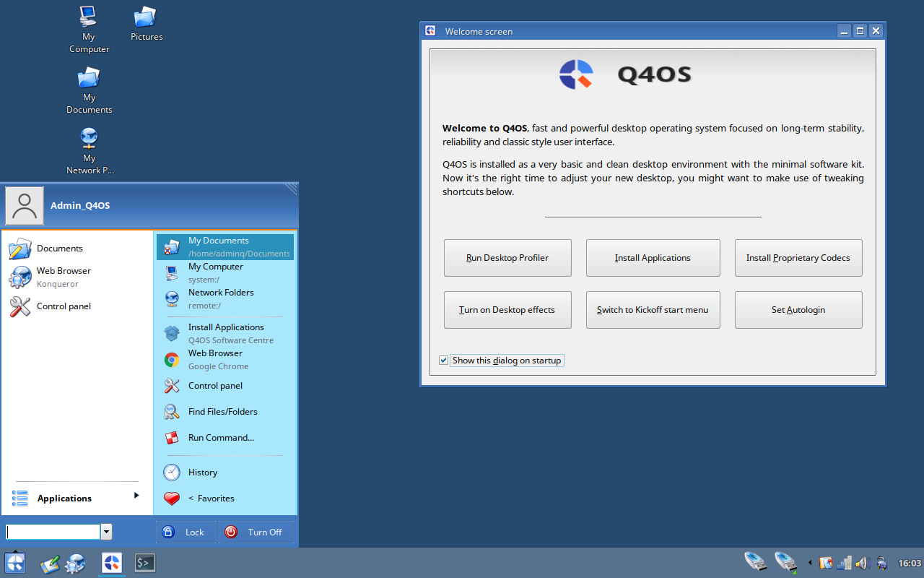Screen dimensions: 924x578
Task: Expand hidden system tray icons arrow
Action: pos(810,563)
